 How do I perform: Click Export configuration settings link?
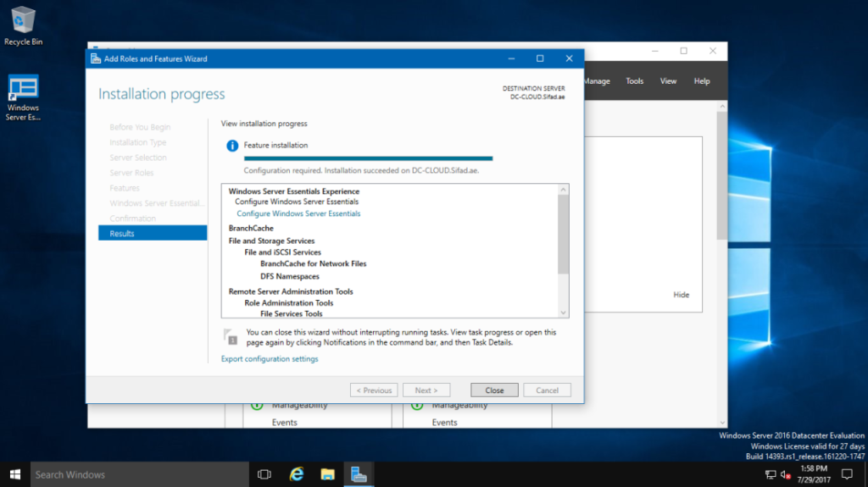coord(270,358)
